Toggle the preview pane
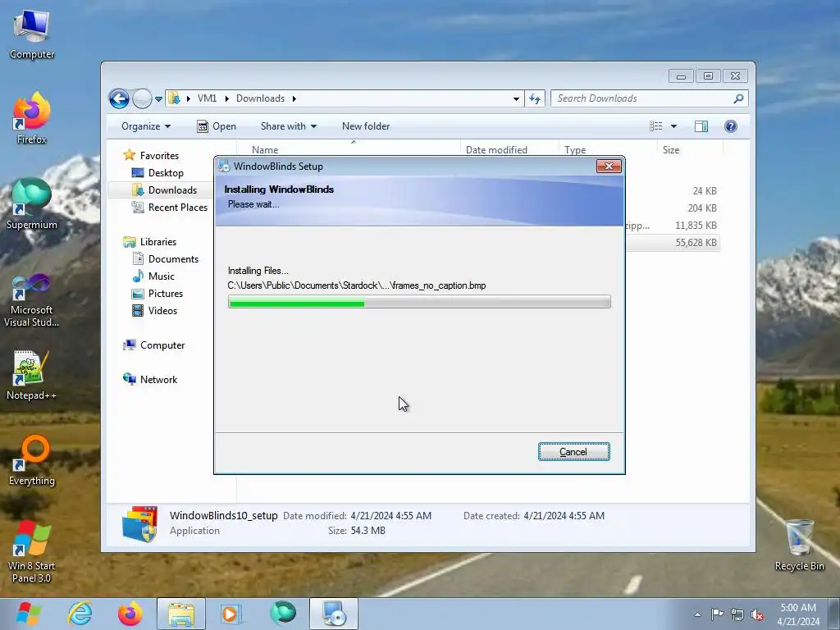The width and height of the screenshot is (840, 630). (x=701, y=126)
